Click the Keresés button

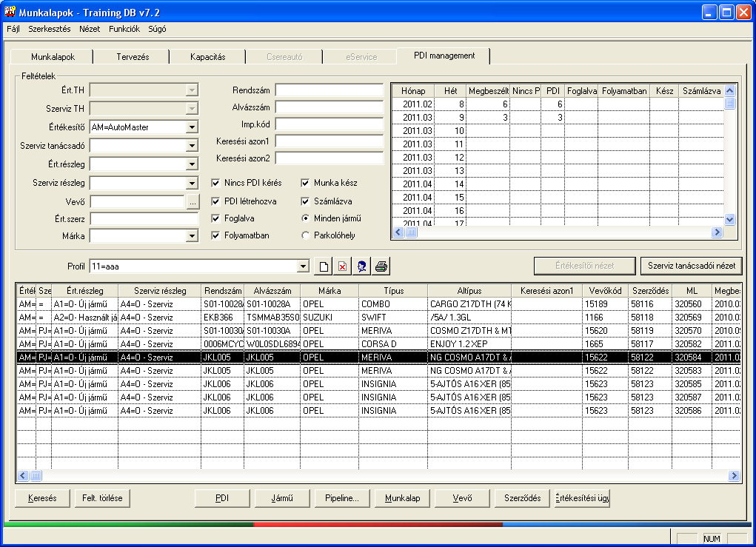tap(42, 498)
